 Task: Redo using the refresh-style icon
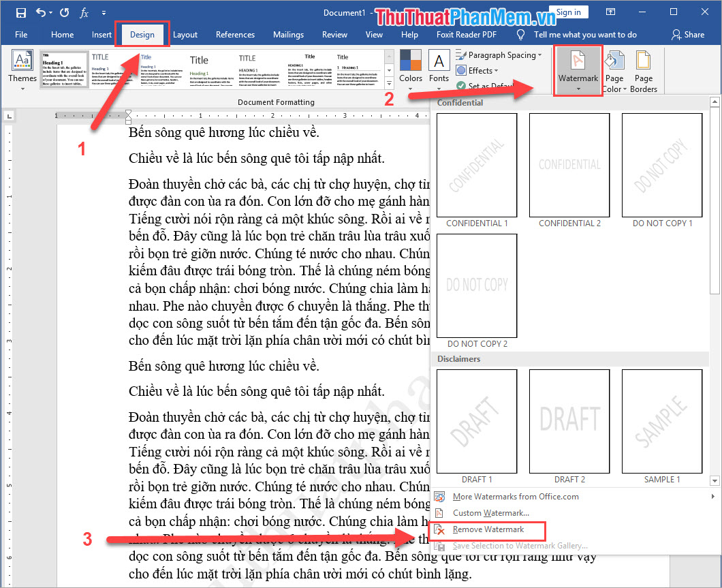click(x=64, y=12)
